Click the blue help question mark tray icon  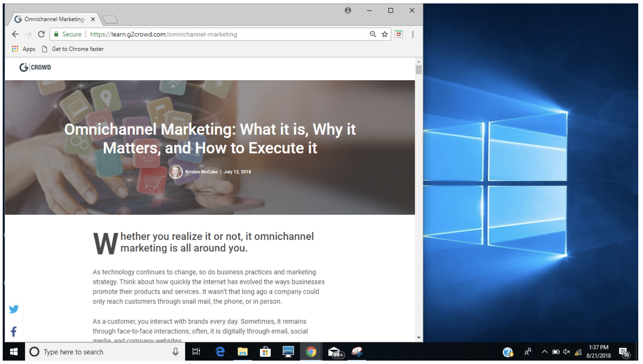tap(508, 352)
